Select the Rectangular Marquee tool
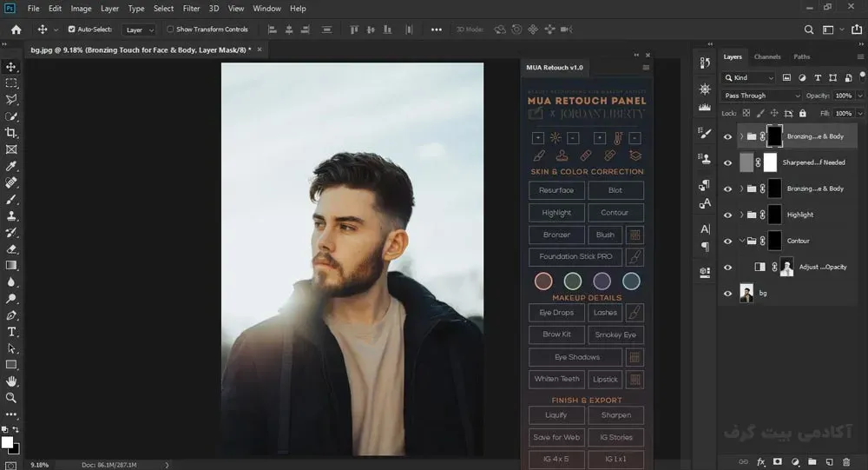 point(11,83)
